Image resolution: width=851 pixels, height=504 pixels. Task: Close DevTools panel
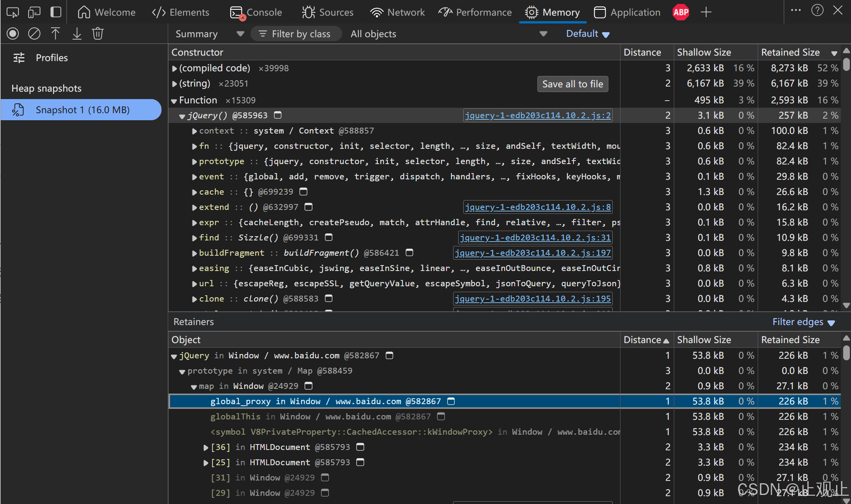838,11
